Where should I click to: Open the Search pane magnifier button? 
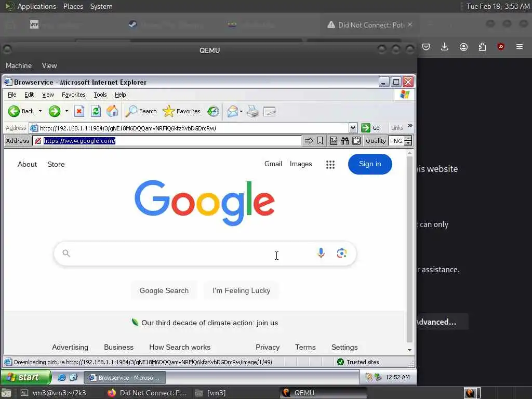[x=141, y=111]
